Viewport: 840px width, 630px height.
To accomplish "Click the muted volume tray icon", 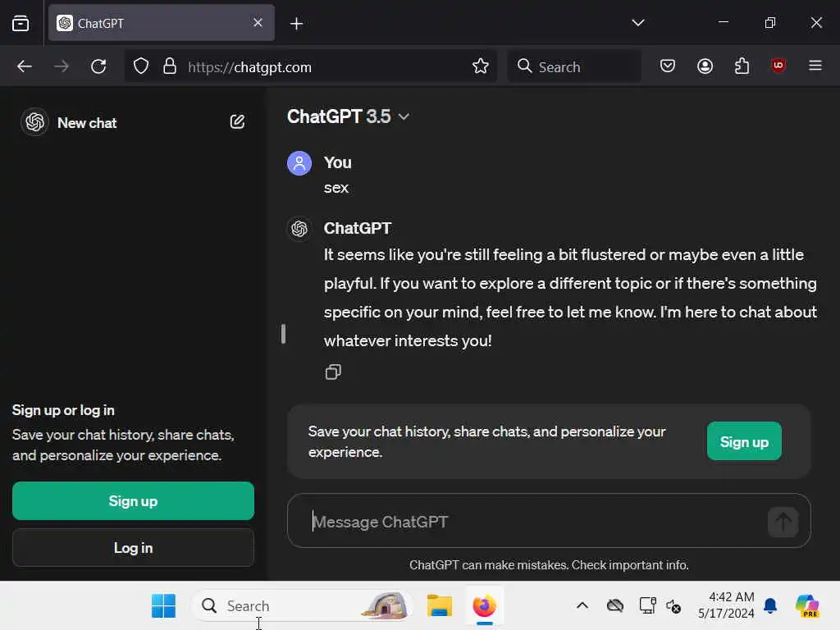I will tap(673, 606).
